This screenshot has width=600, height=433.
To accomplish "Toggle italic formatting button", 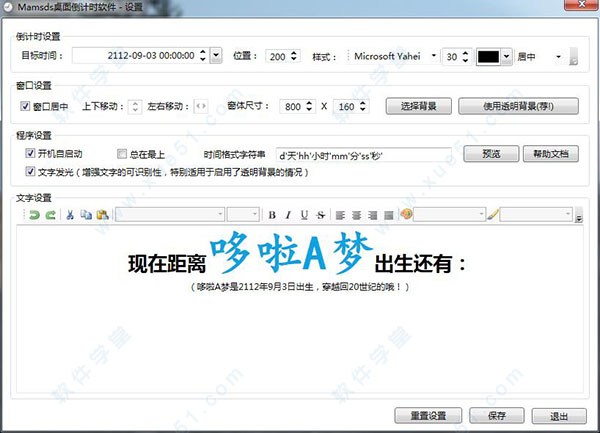I will click(288, 215).
